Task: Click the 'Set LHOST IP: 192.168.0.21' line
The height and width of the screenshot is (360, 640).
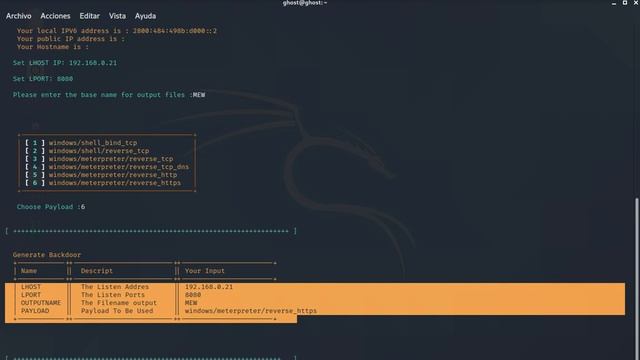Action: click(x=64, y=63)
